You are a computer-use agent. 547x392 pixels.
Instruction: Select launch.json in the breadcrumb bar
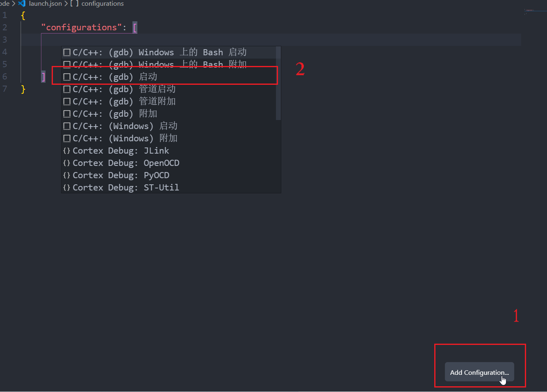click(46, 3)
